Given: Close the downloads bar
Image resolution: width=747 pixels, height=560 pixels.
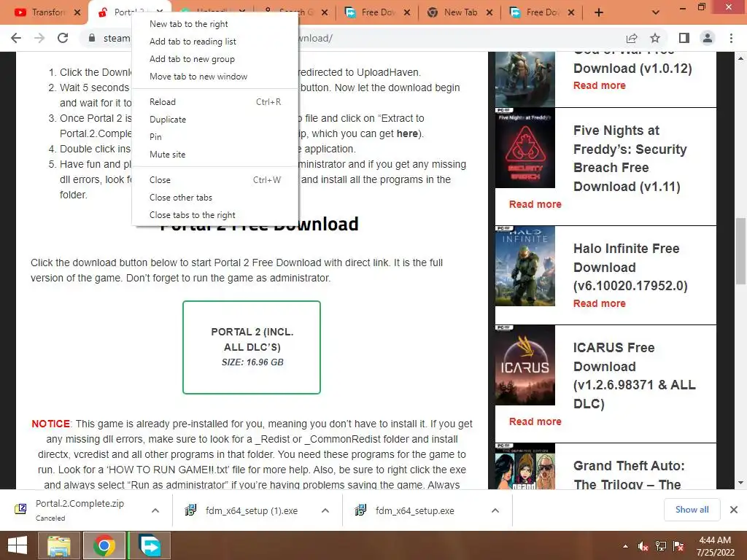Looking at the screenshot, I should [734, 510].
